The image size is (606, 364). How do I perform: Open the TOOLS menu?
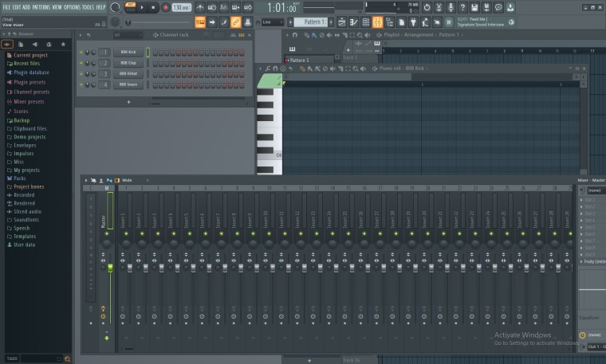(88, 7)
